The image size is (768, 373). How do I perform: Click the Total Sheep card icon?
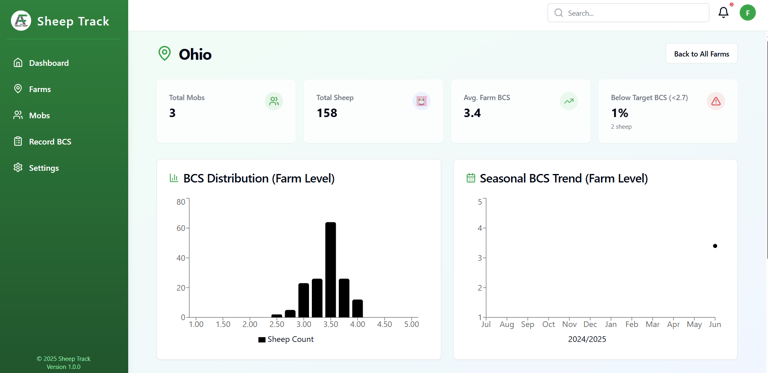(x=421, y=101)
